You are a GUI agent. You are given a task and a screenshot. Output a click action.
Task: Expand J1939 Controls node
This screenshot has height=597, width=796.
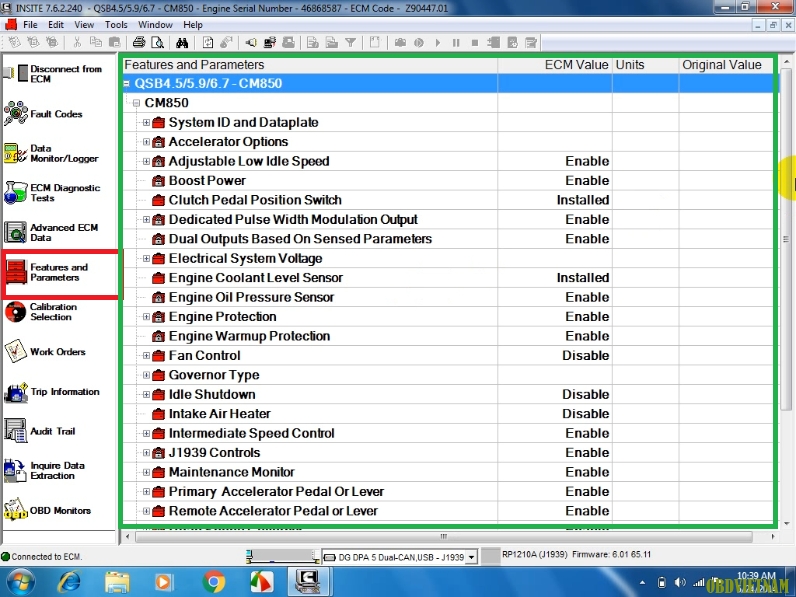(x=146, y=453)
